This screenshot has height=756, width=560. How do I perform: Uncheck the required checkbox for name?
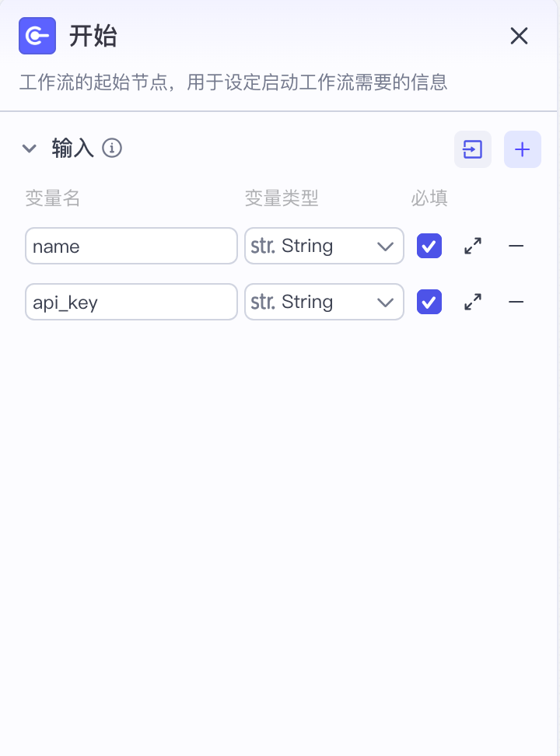click(429, 246)
